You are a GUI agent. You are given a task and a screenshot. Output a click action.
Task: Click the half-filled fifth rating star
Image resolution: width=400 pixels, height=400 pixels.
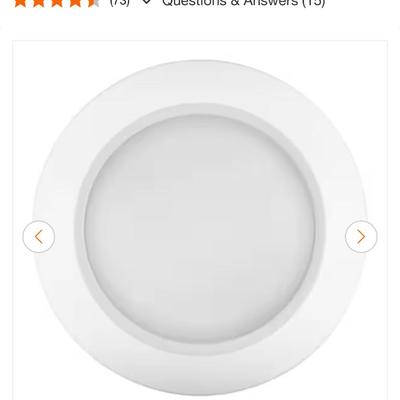pyautogui.click(x=93, y=3)
